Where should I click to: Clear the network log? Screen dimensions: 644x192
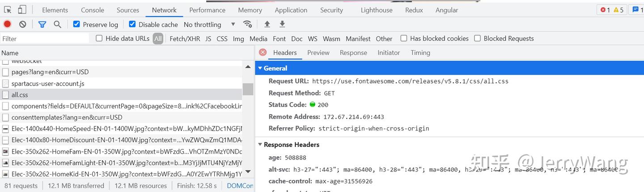click(22, 24)
